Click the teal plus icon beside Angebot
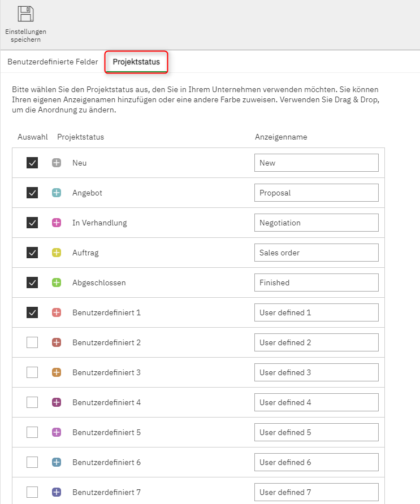Image resolution: width=420 pixels, height=504 pixels. (x=57, y=193)
